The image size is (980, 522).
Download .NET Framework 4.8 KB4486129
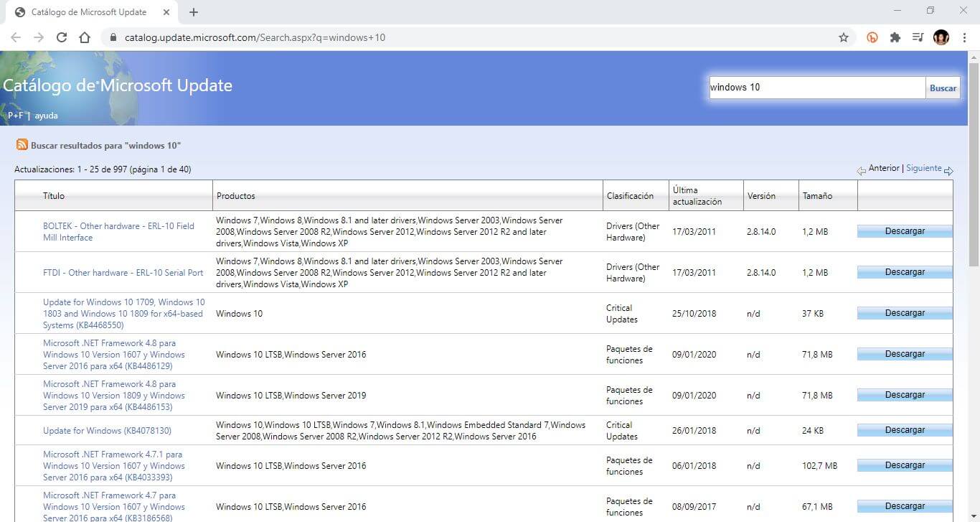(905, 354)
